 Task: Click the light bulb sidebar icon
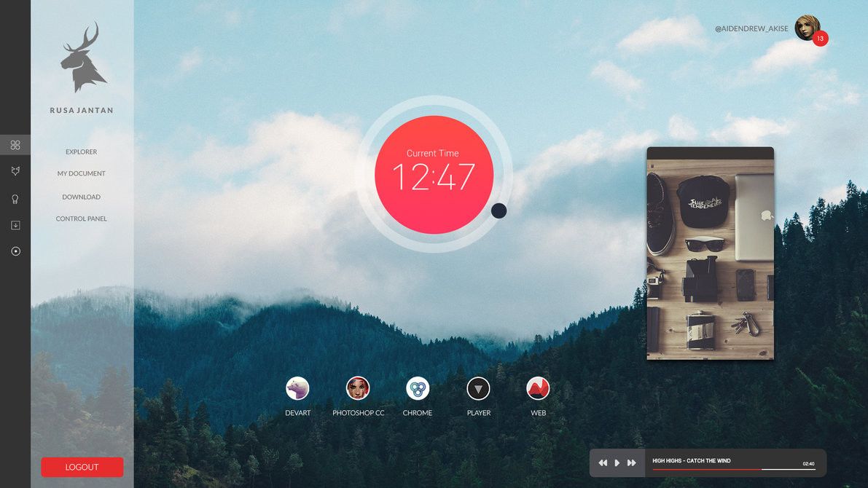point(15,199)
